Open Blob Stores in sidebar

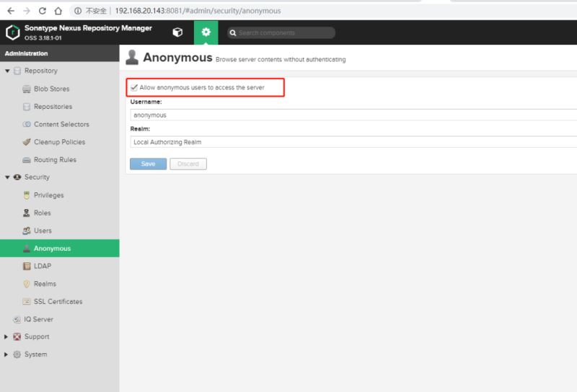click(x=51, y=89)
